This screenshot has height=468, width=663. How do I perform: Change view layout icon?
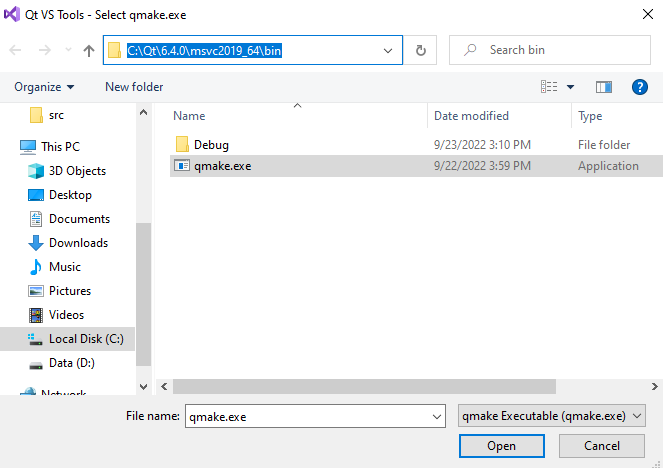pos(549,87)
